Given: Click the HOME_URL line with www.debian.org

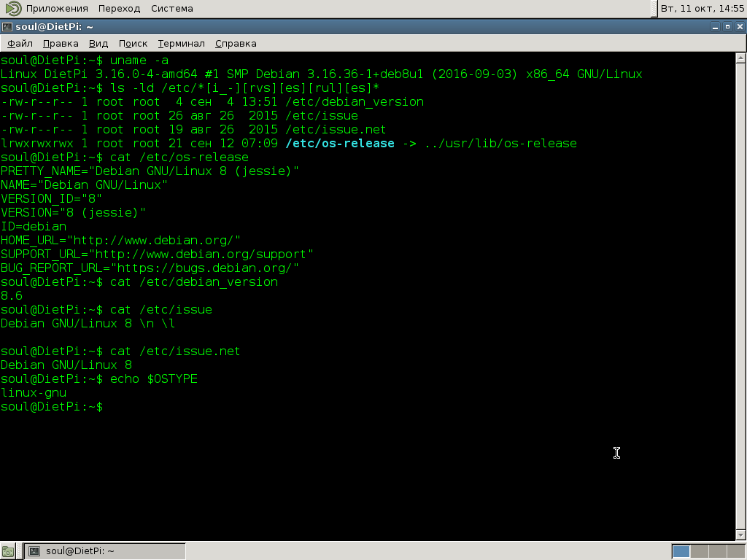Looking at the screenshot, I should click(x=120, y=241).
